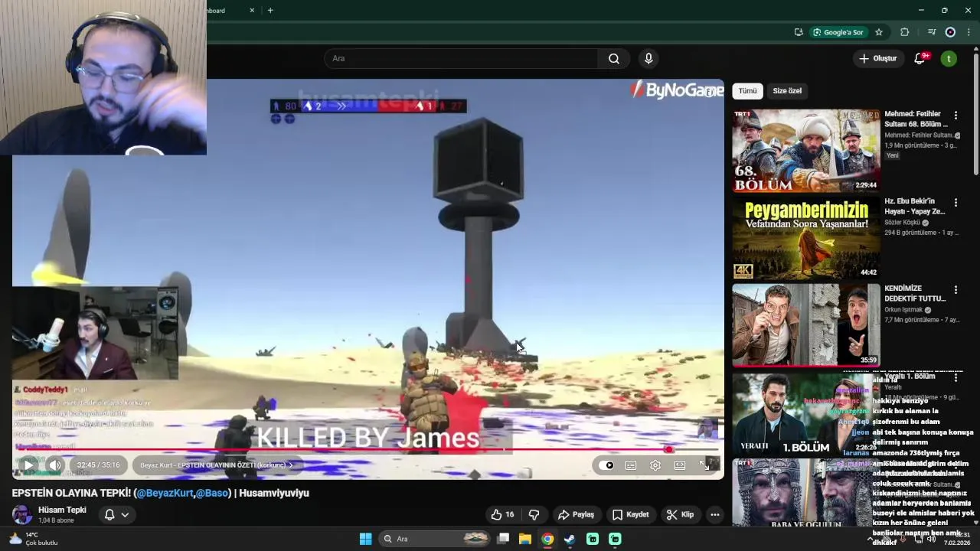This screenshot has height=551, width=980.
Task: Open options menu for Kendimize Dedektif Tuttuk video
Action: click(955, 290)
